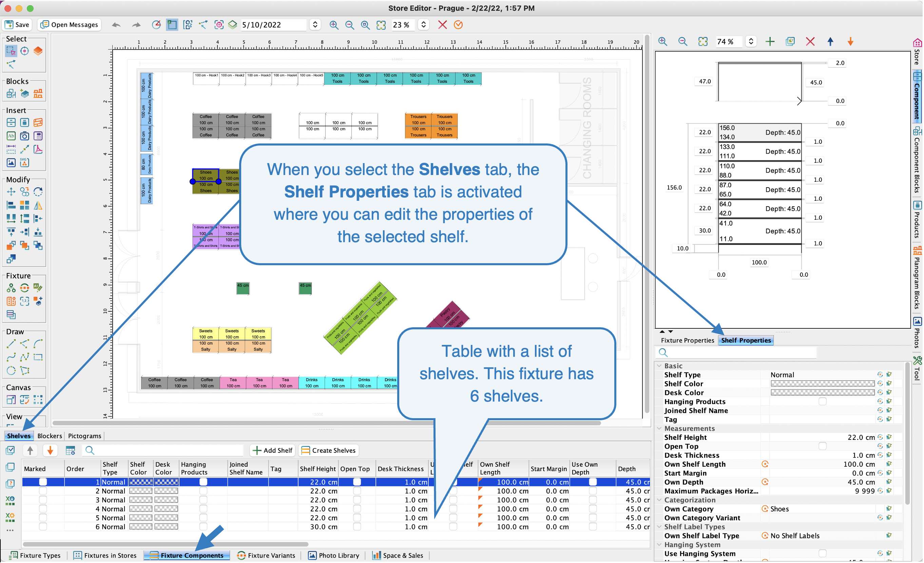Click the orange layers icon in Select group
The width and height of the screenshot is (924, 563).
pos(38,51)
